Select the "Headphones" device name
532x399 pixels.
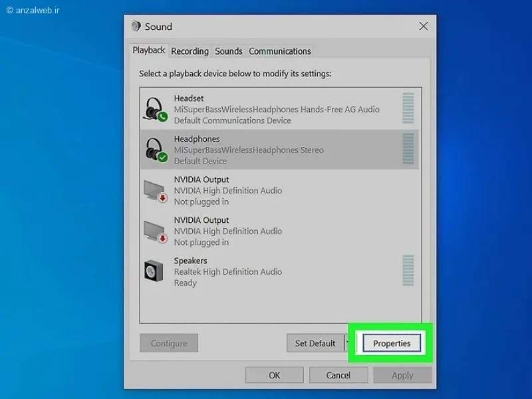click(197, 139)
